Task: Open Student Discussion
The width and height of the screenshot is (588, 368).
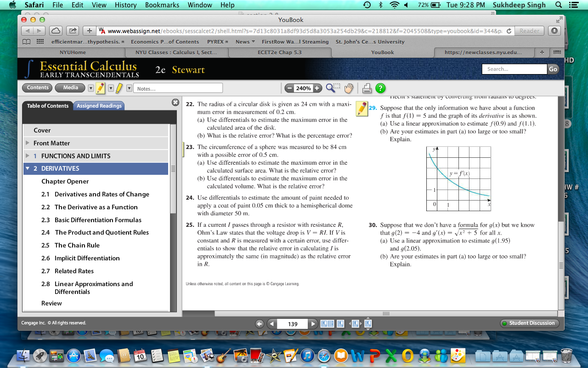Action: 530,323
